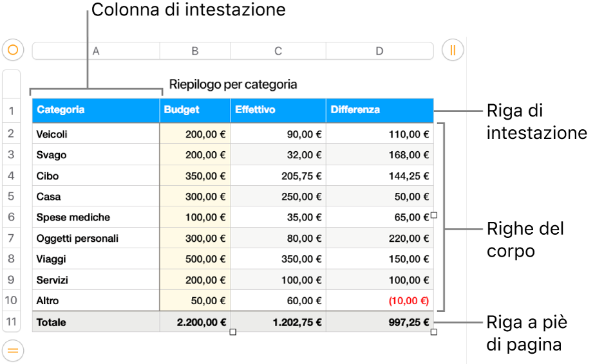
Task: Select row 9 number tab
Action: click(12, 280)
